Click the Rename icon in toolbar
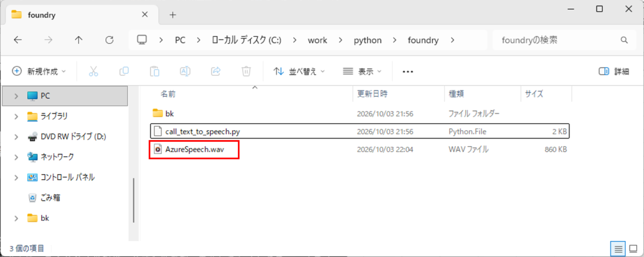Viewport: 644px width, 257px height. click(x=185, y=71)
